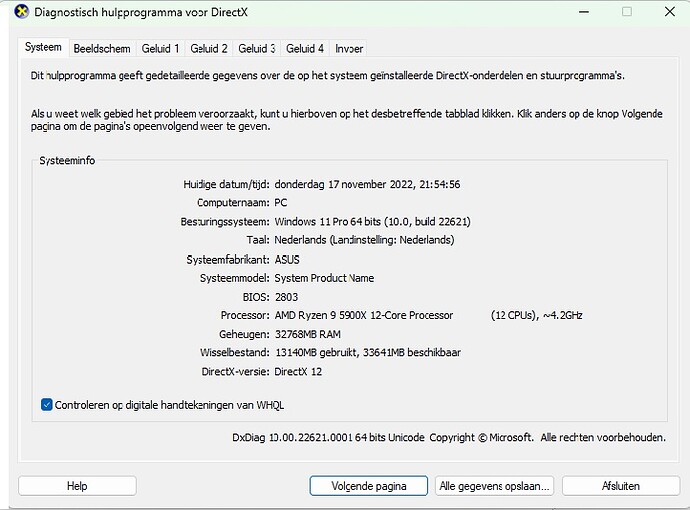Click the Systeemfabrikant value ASUS

tap(287, 260)
